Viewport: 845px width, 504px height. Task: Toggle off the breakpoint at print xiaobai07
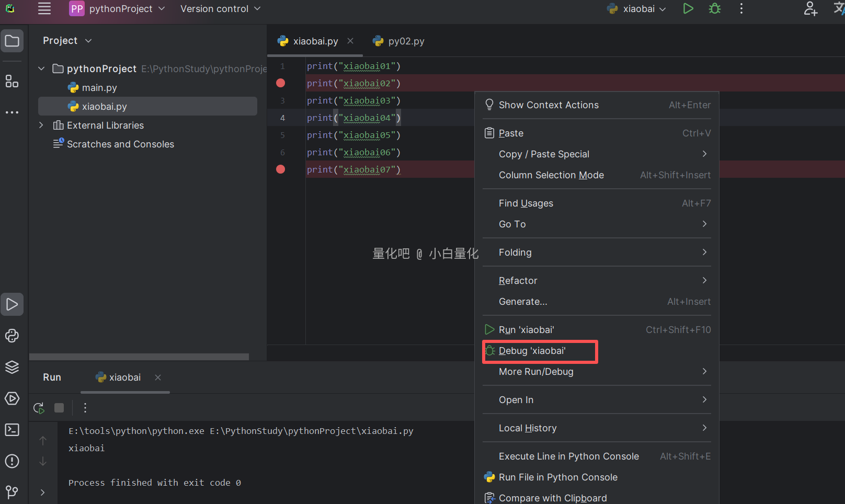click(281, 169)
